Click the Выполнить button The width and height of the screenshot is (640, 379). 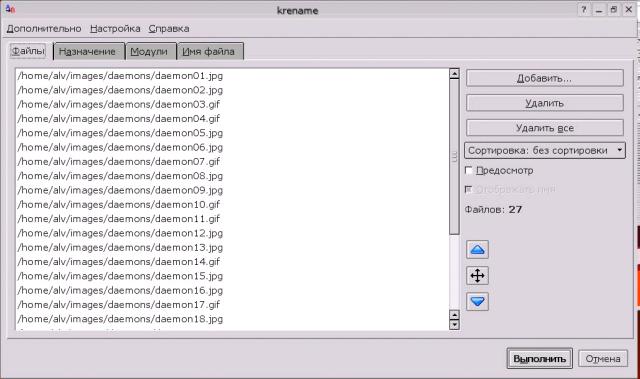click(540, 359)
